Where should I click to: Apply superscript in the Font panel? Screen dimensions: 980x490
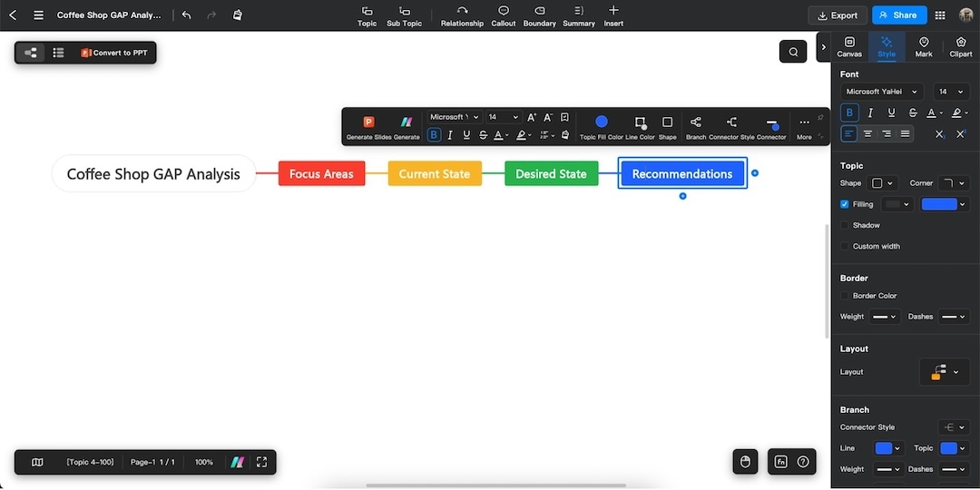(961, 133)
